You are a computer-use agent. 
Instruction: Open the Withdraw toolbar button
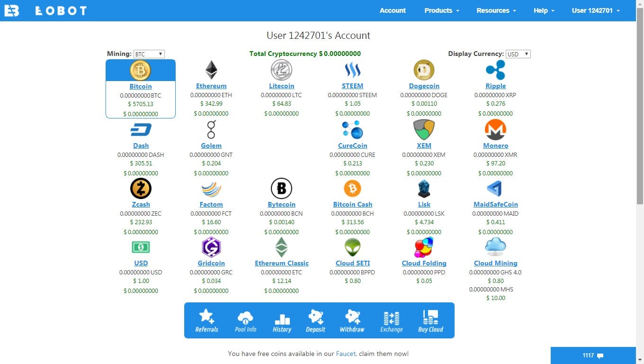coord(352,321)
